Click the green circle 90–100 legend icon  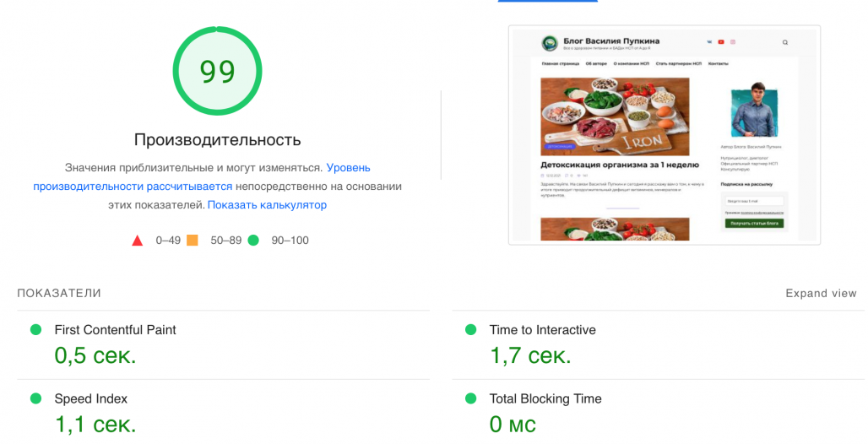point(252,241)
